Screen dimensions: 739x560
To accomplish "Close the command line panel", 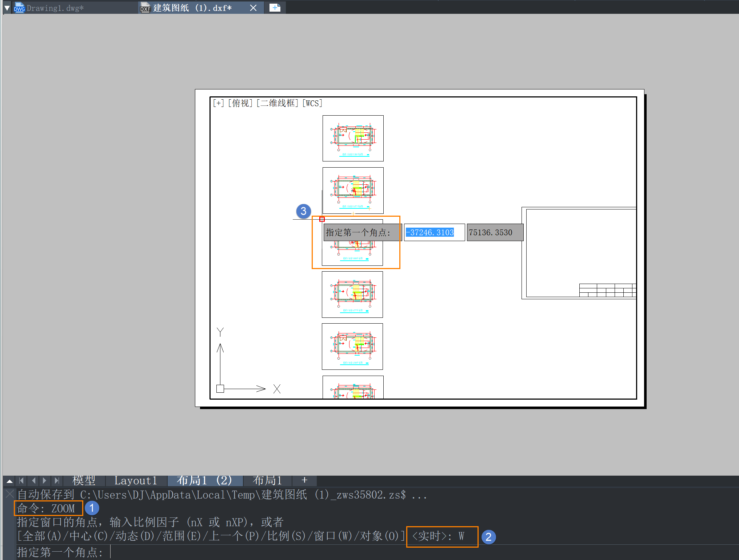I will pyautogui.click(x=10, y=494).
